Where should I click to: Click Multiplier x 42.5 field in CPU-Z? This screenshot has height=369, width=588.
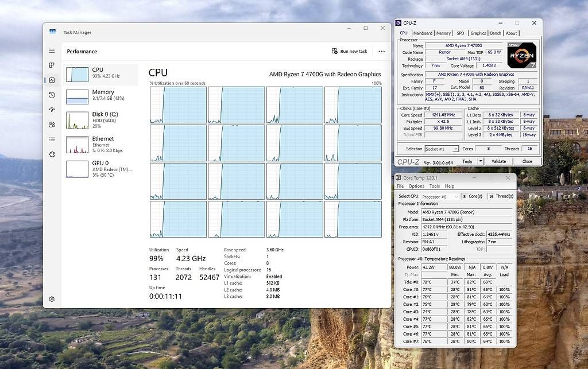[x=443, y=122]
